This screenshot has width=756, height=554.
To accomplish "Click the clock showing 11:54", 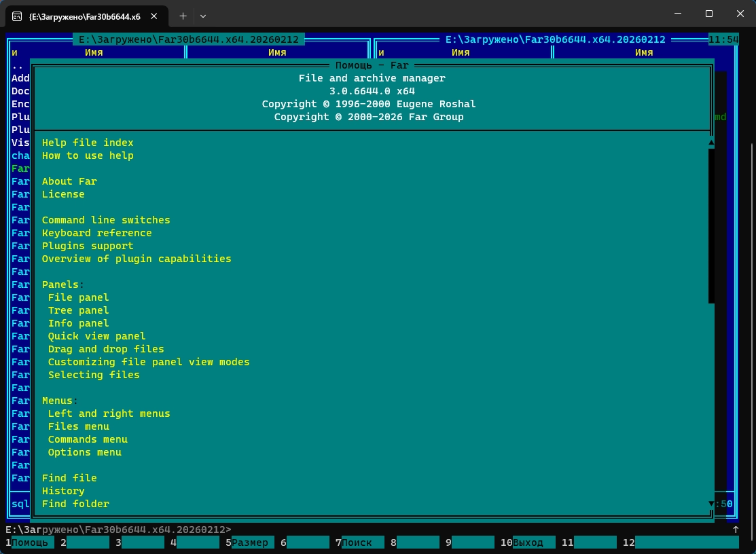I will (723, 39).
